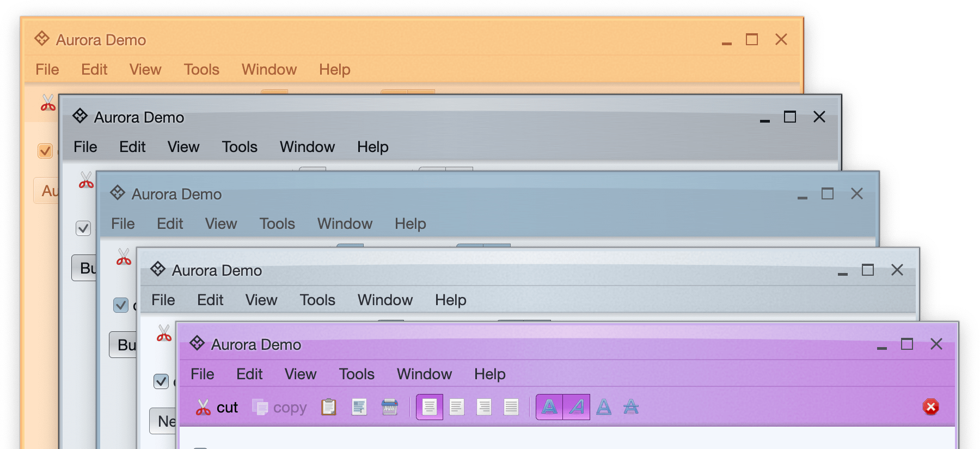Click the 'Au' button in orange window

click(46, 191)
